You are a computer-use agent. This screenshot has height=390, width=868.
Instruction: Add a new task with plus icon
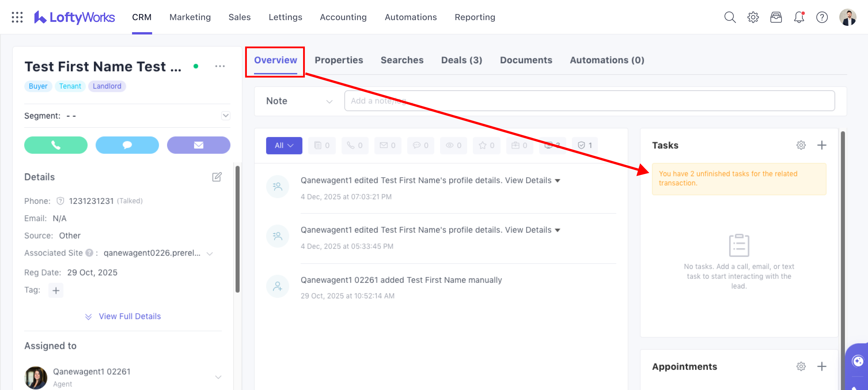click(821, 145)
